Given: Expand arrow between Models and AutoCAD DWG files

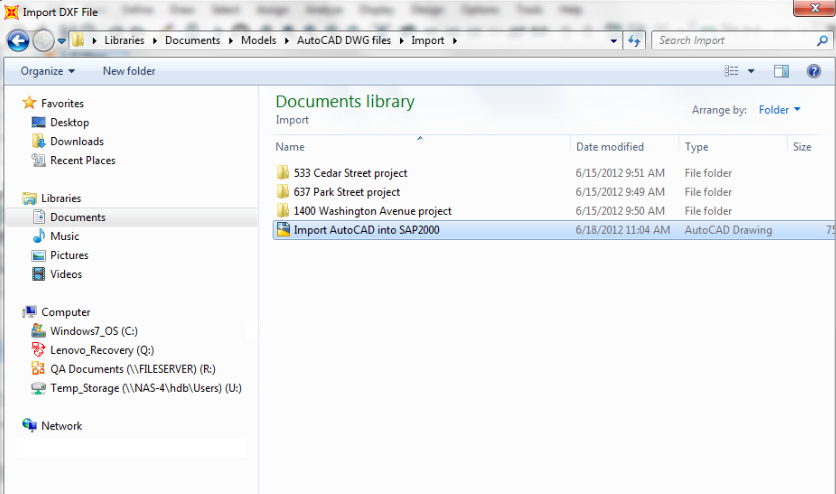Looking at the screenshot, I should (286, 41).
